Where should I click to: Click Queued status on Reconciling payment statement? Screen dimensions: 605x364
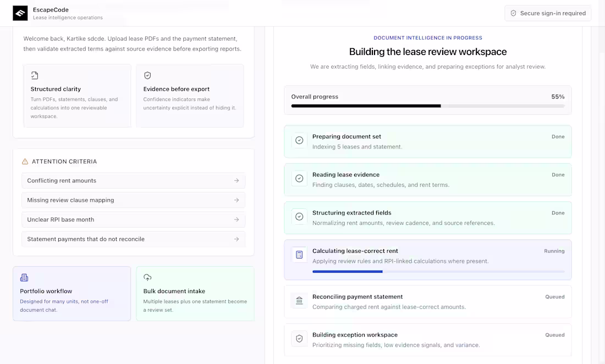pos(555,297)
